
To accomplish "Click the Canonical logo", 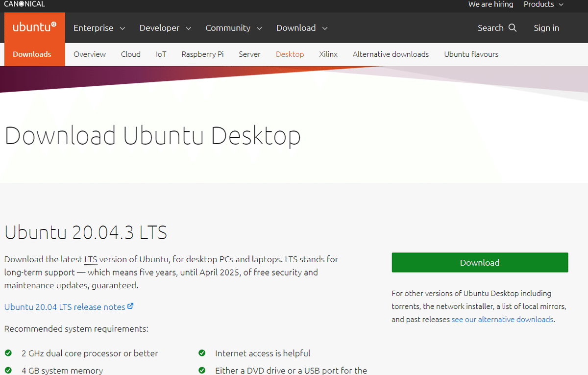I will coord(24,4).
